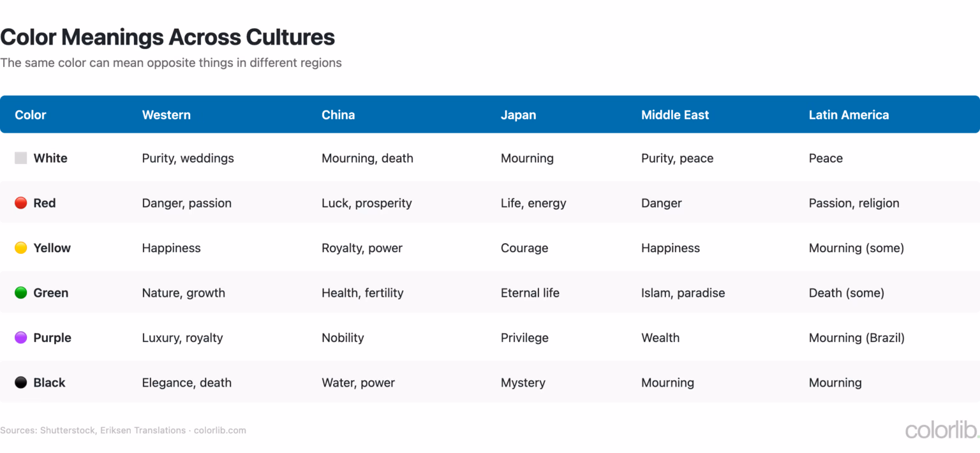Click the white color swatch
The width and height of the screenshot is (980, 453).
(21, 158)
